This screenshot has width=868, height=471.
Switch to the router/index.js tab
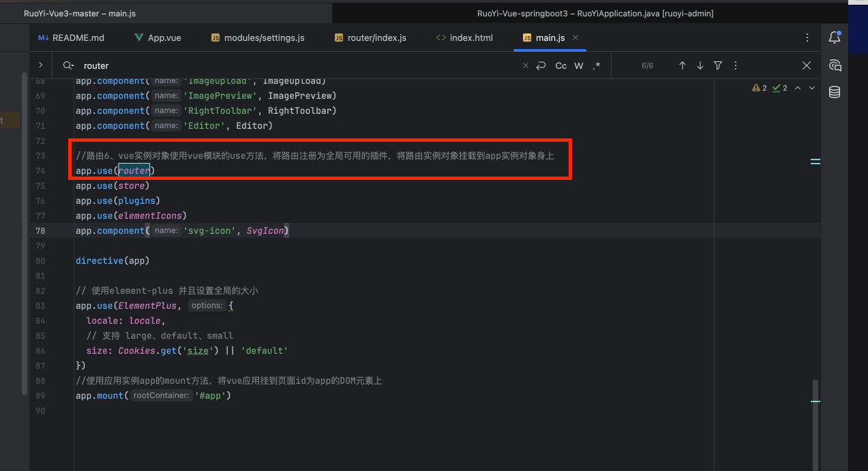coord(376,37)
